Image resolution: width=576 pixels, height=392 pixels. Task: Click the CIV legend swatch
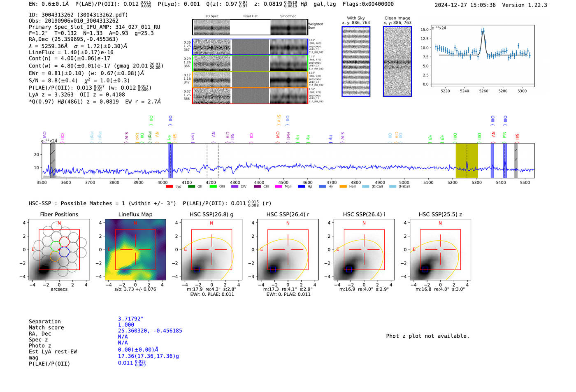(x=235, y=187)
